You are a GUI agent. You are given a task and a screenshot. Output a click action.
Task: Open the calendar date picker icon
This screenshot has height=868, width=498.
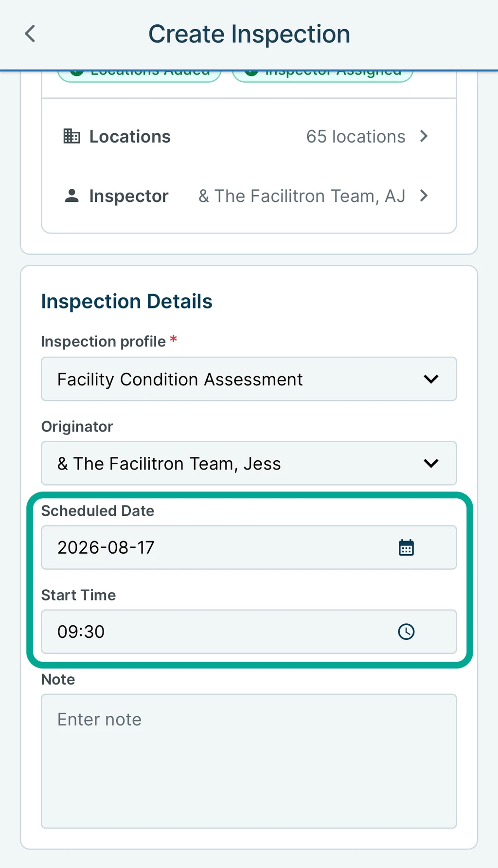[406, 547]
